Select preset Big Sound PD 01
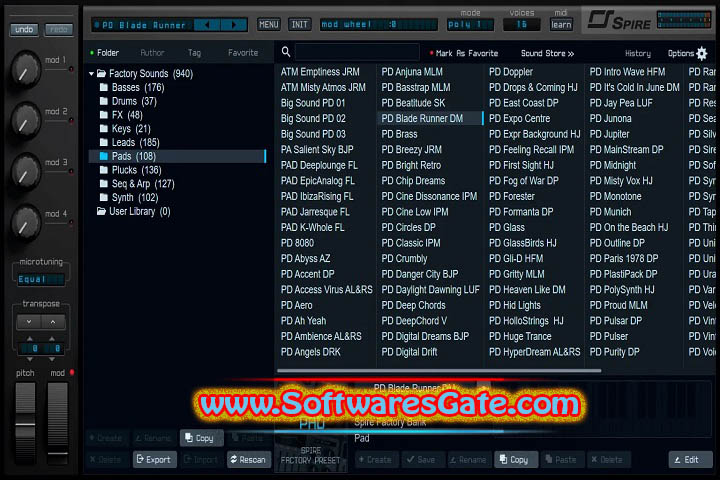The image size is (720, 480). [313, 103]
